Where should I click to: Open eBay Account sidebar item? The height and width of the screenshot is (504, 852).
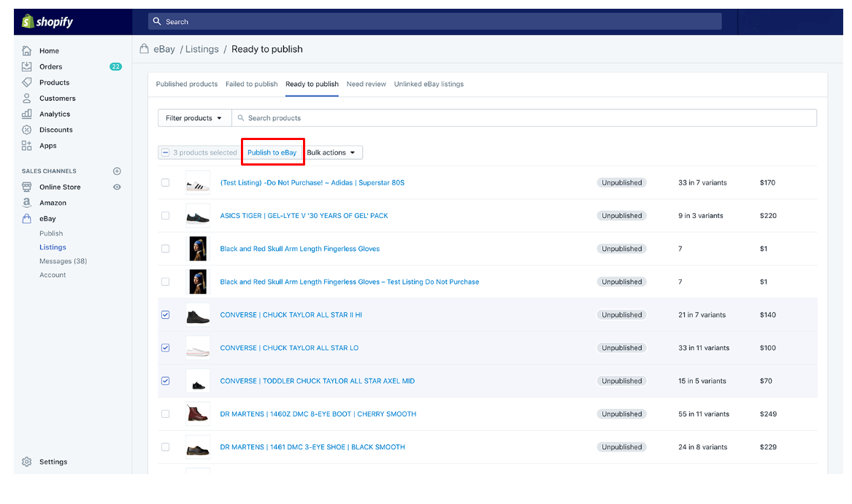pyautogui.click(x=53, y=275)
